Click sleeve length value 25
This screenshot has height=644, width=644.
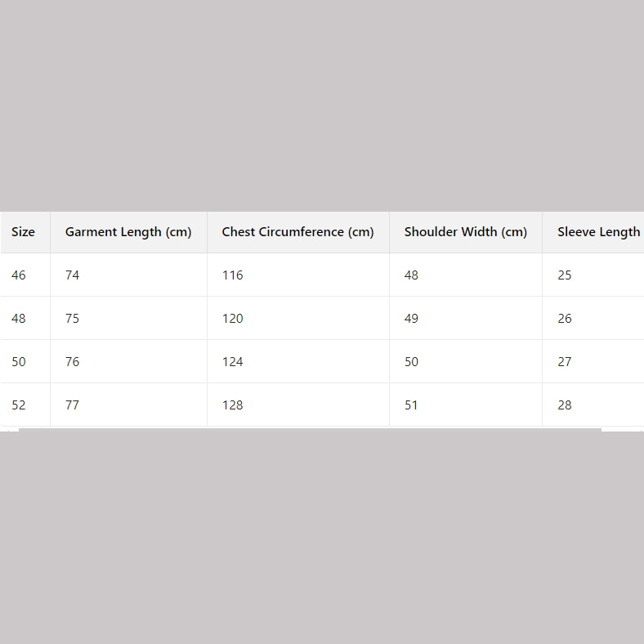pyautogui.click(x=565, y=275)
